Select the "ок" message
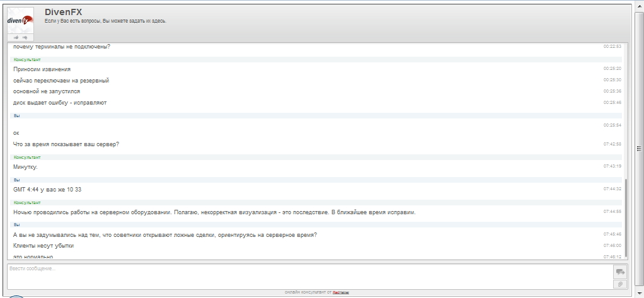The width and height of the screenshot is (644, 298). point(16,133)
